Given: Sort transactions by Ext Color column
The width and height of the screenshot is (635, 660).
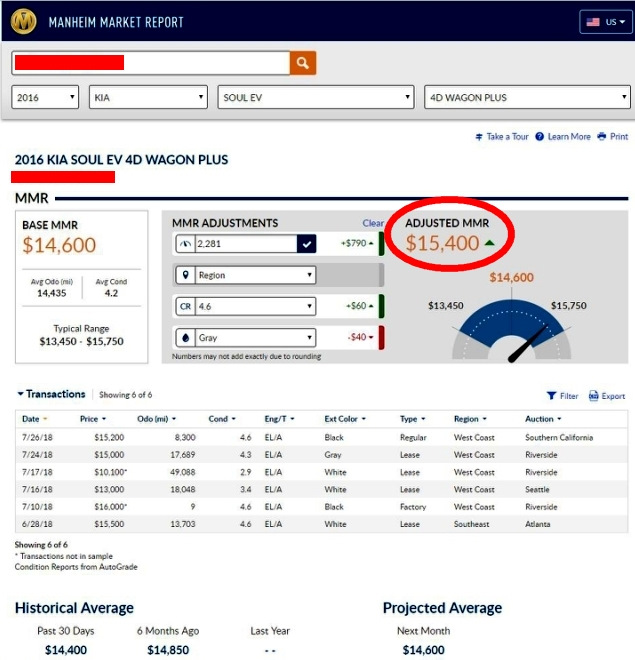Looking at the screenshot, I should (345, 419).
